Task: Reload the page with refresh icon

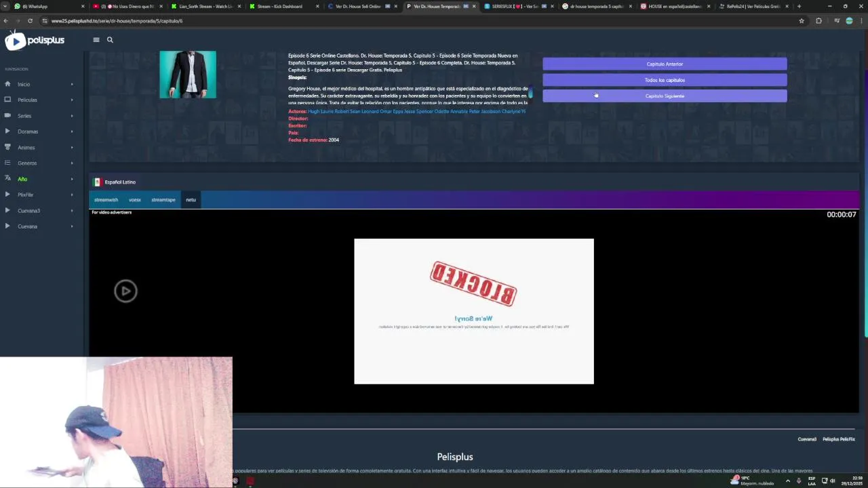Action: [x=30, y=21]
